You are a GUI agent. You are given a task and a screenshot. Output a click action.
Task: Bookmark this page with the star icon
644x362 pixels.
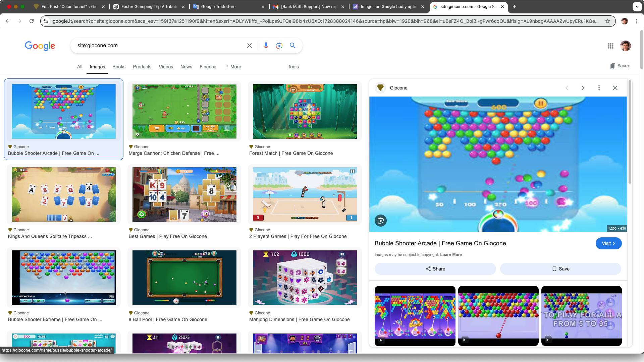pyautogui.click(x=607, y=21)
